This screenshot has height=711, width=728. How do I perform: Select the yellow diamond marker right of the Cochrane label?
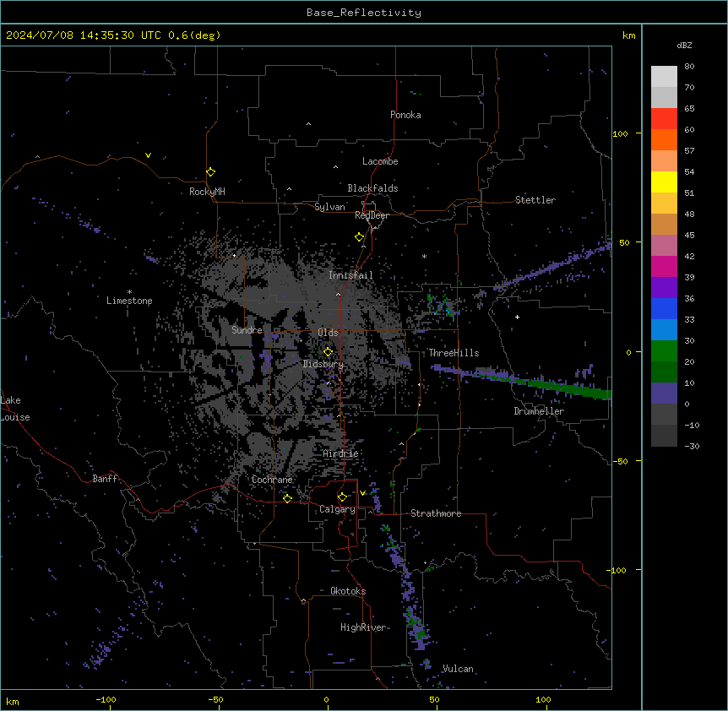pos(288,498)
